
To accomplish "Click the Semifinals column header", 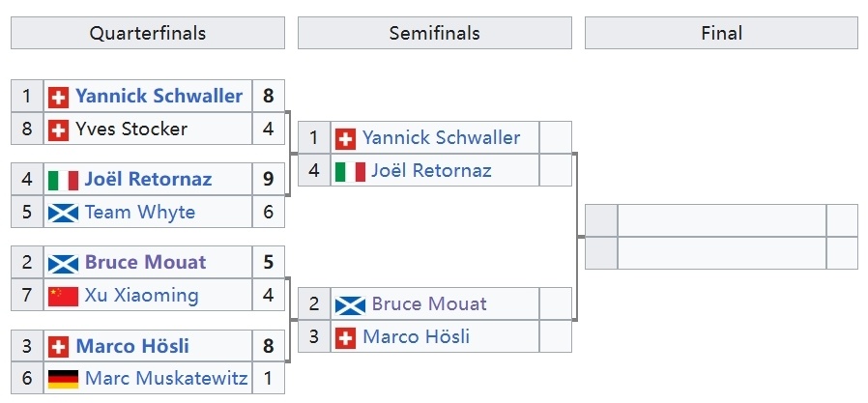I will (435, 33).
